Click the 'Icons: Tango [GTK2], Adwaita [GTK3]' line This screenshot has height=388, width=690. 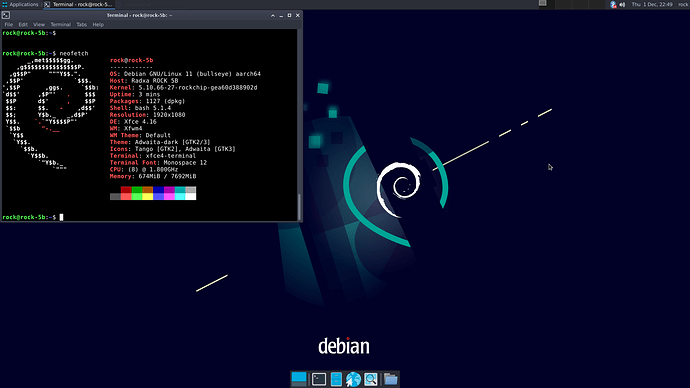pos(172,149)
